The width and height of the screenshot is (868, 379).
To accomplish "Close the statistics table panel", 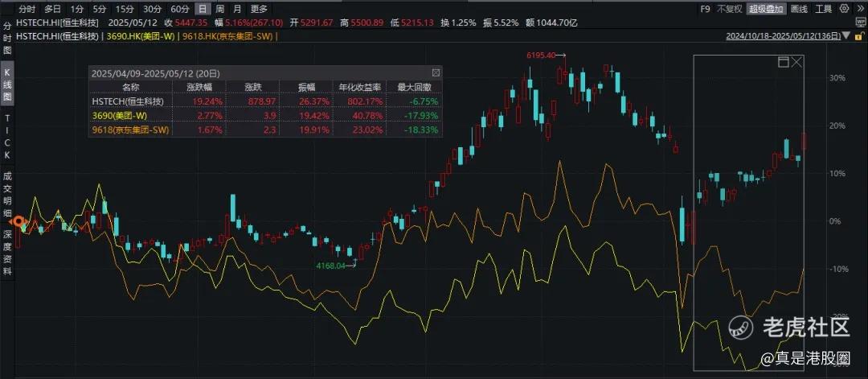I will [x=436, y=72].
